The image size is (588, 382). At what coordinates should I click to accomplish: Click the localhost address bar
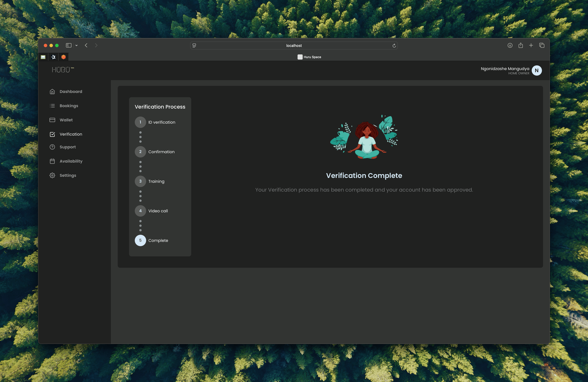pos(294,46)
